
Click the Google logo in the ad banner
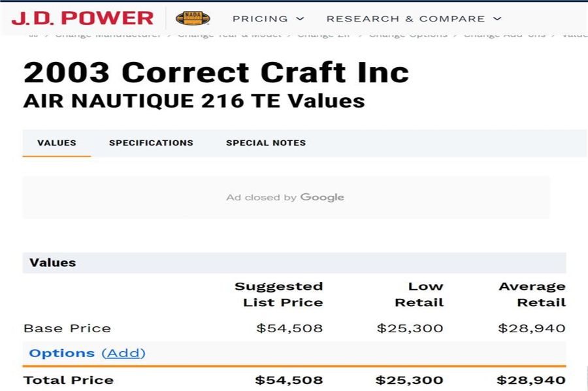[x=322, y=197]
